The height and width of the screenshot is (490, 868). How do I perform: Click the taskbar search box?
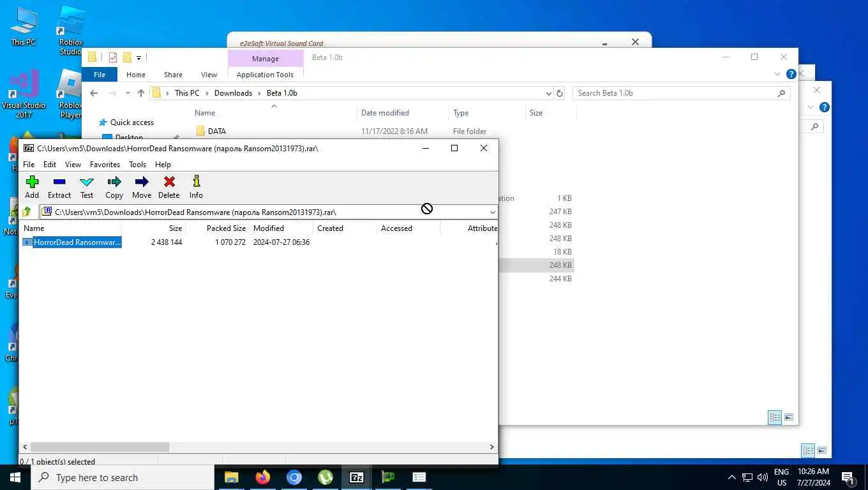pyautogui.click(x=123, y=477)
